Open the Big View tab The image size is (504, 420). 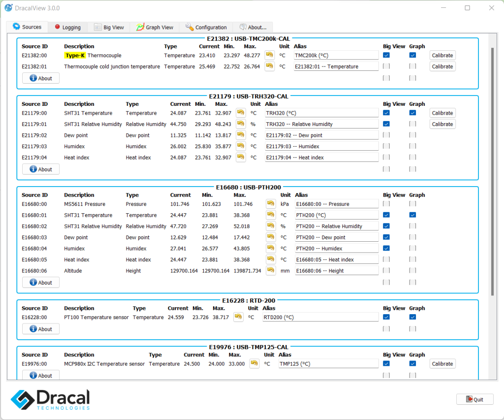[x=109, y=28]
